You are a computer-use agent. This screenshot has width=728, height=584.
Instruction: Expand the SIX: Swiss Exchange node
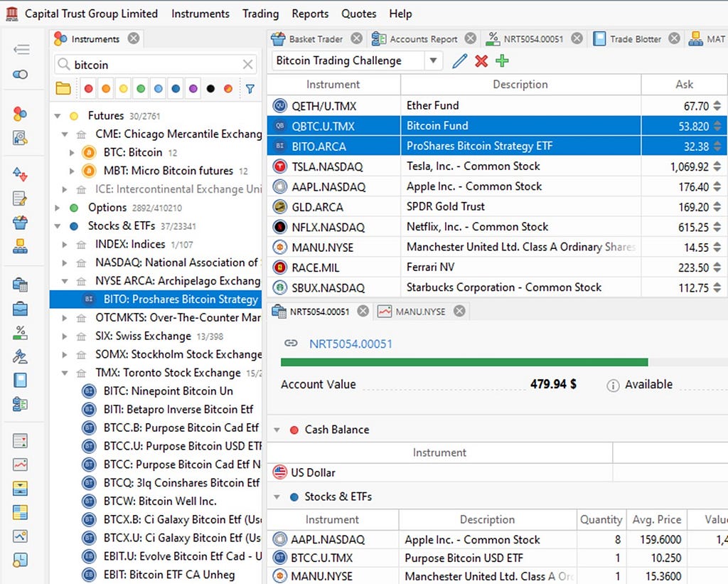pyautogui.click(x=65, y=336)
